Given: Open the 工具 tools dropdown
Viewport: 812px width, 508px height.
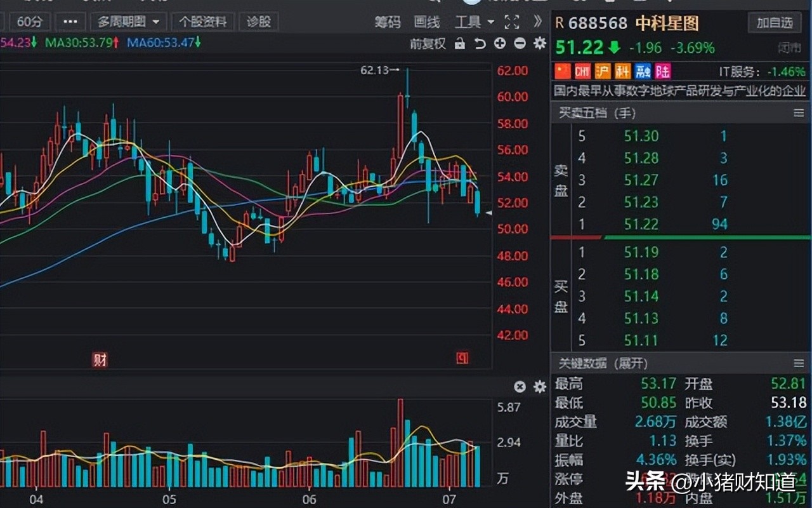Looking at the screenshot, I should [469, 21].
